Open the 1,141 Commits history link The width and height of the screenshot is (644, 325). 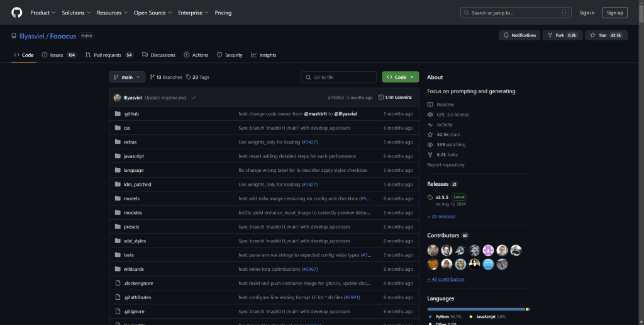click(395, 98)
